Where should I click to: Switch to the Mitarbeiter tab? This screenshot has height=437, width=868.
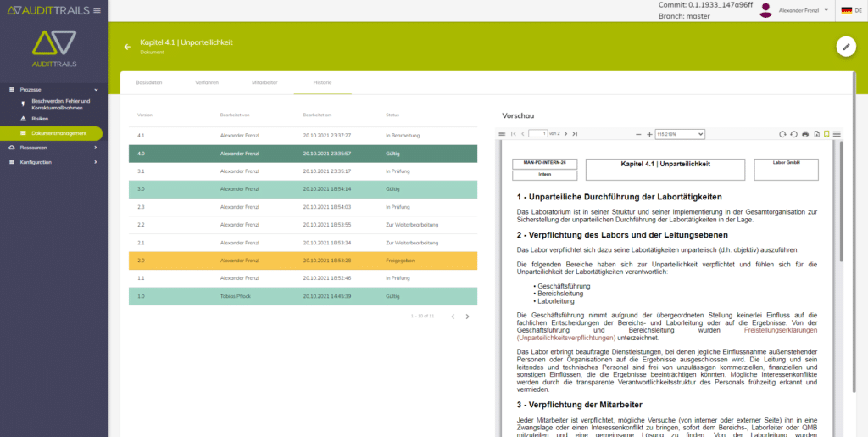pos(264,82)
